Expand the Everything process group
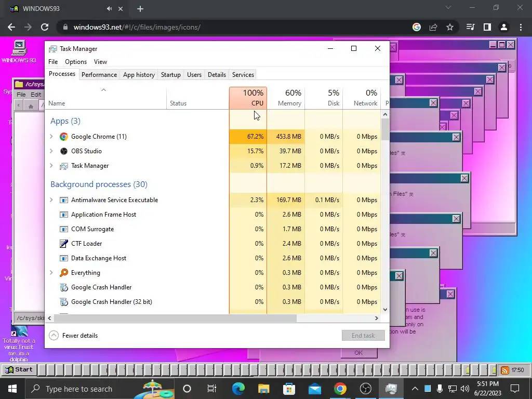532x399 pixels. (51, 272)
